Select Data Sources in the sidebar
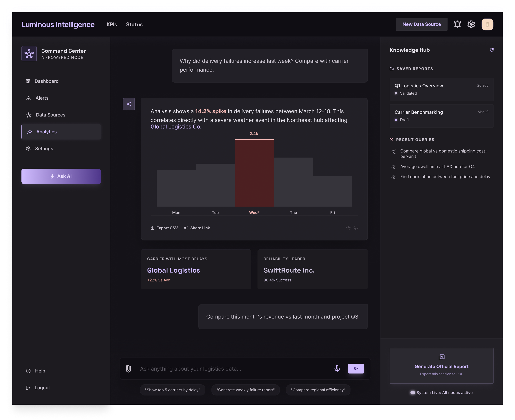Image resolution: width=515 pixels, height=420 pixels. [51, 115]
